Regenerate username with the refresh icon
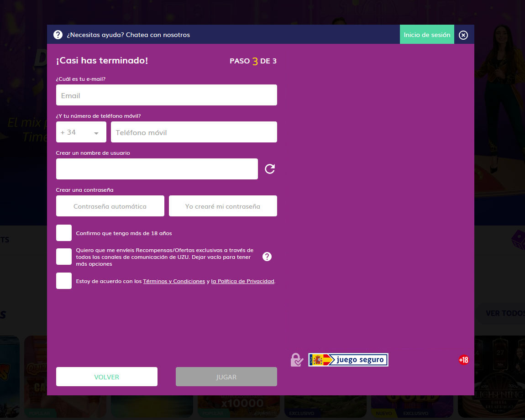The width and height of the screenshot is (525, 420). tap(270, 169)
